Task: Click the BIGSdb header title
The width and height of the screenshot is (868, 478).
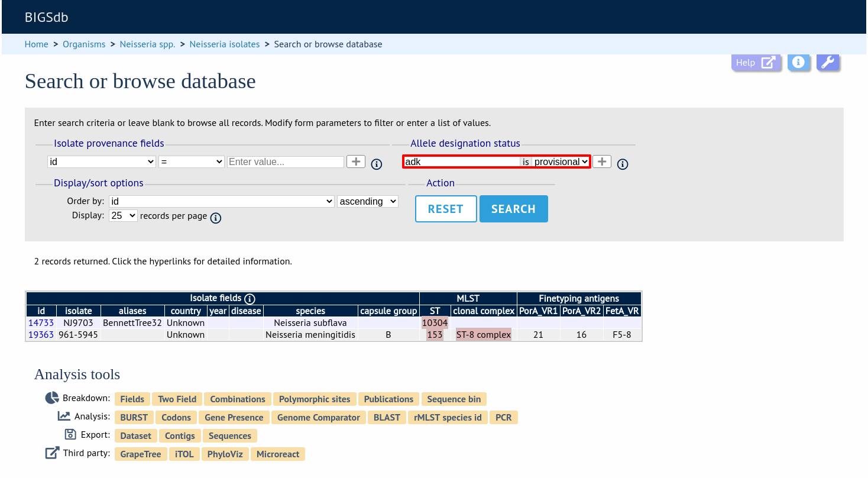Action: 46,17
